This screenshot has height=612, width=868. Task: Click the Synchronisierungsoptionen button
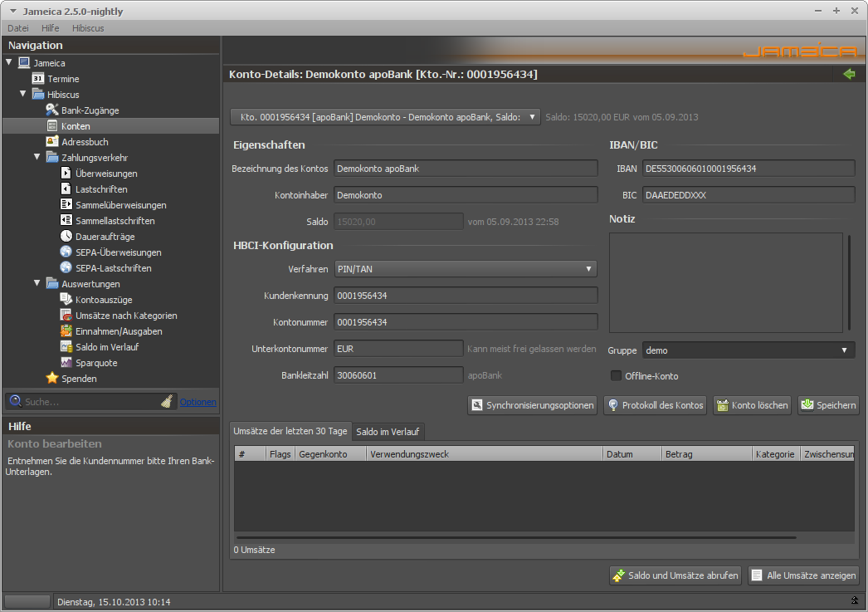532,405
